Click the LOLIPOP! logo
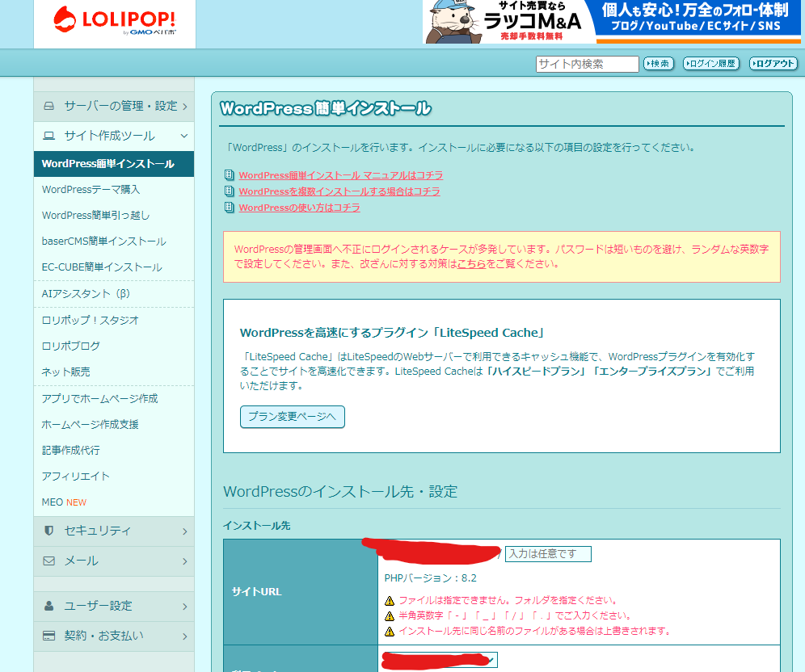This screenshot has width=805, height=672. click(x=114, y=22)
